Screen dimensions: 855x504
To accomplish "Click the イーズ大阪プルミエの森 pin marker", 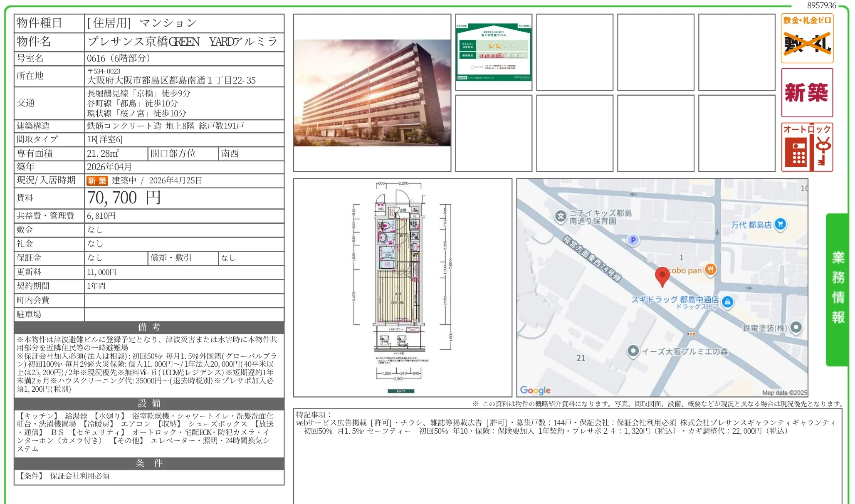I will 633,351.
